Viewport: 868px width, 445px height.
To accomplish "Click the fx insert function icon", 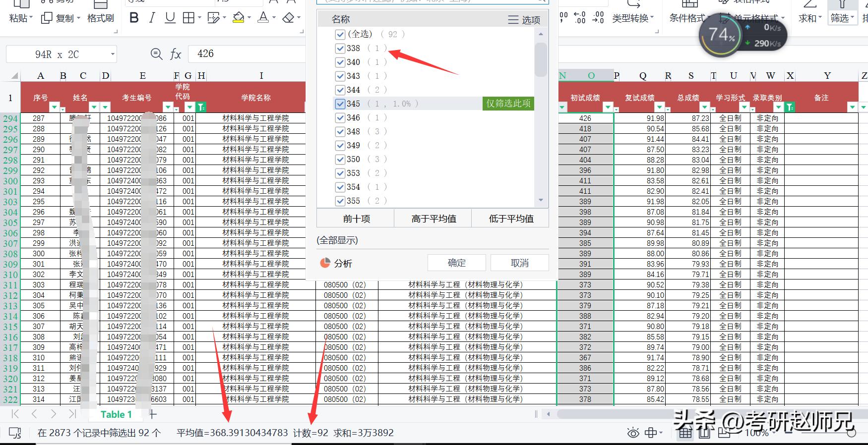I will point(176,54).
